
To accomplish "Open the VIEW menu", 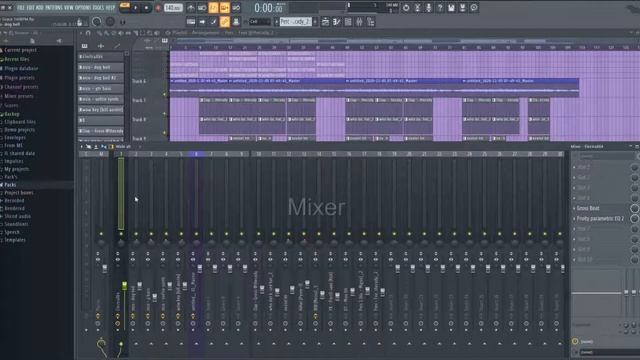I will tap(69, 8).
